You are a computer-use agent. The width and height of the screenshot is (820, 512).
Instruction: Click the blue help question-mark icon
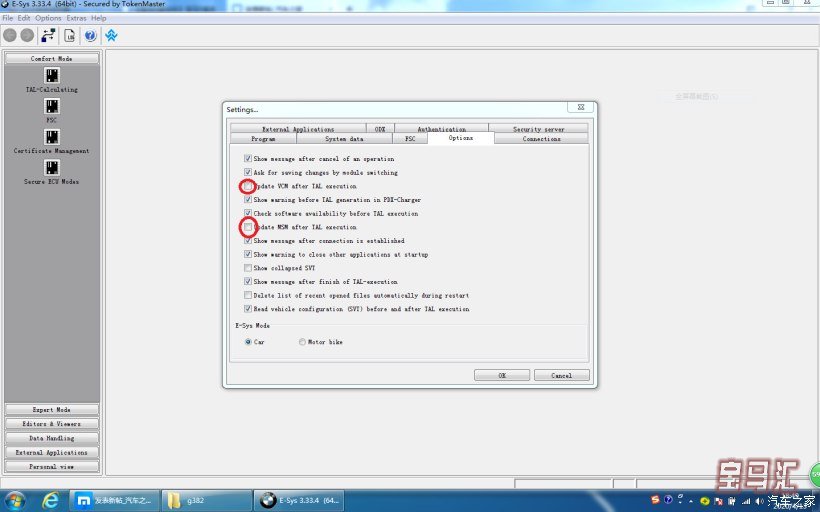[x=90, y=35]
